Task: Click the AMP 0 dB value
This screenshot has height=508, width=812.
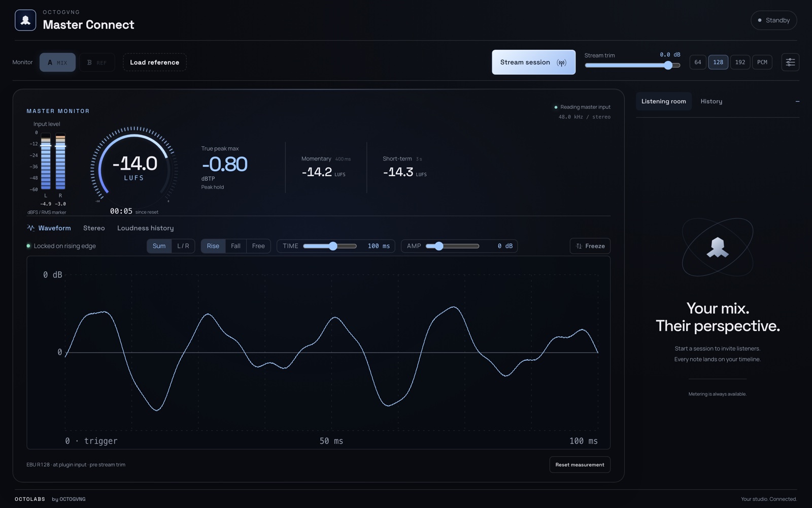Action: (505, 246)
